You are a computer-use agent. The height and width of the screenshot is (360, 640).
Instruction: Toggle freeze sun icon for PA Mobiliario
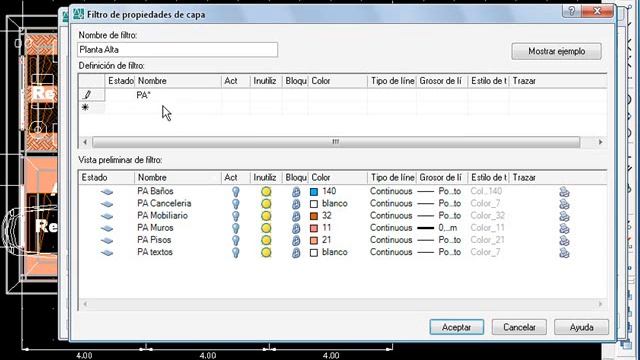pyautogui.click(x=266, y=216)
